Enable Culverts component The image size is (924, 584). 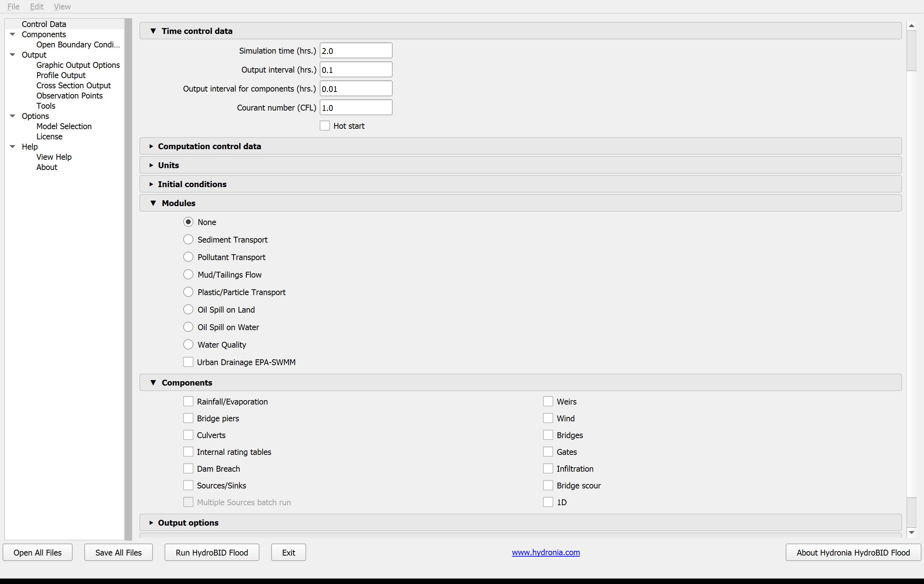pyautogui.click(x=188, y=435)
